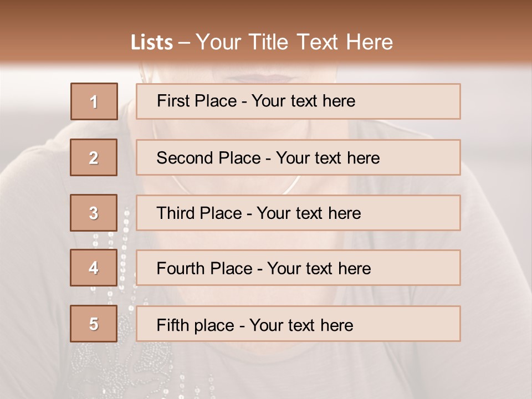Click the number 3 square
The width and height of the screenshot is (532, 399).
tap(94, 213)
